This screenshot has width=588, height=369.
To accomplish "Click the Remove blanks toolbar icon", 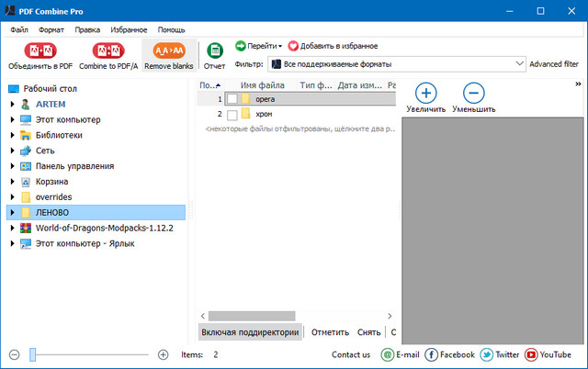I will (x=169, y=51).
